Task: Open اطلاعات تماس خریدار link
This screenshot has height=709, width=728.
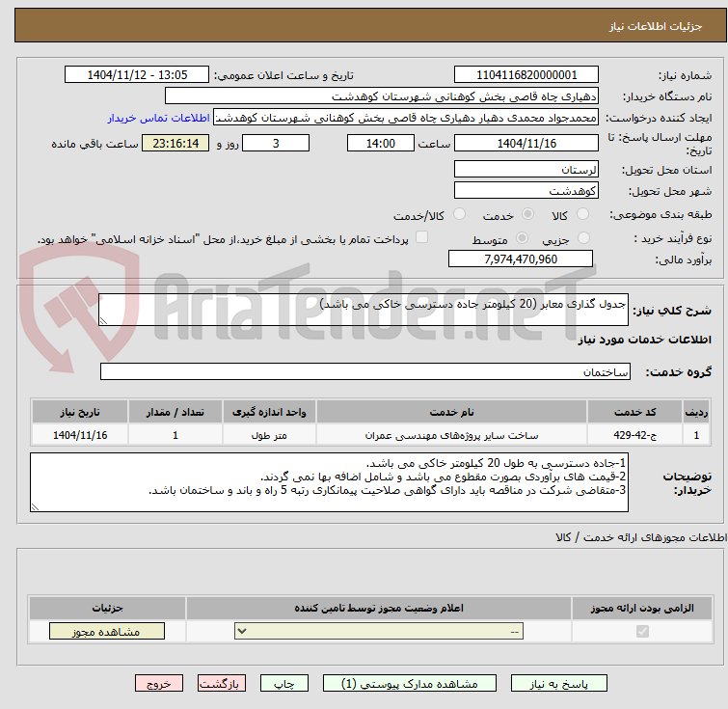Action: pyautogui.click(x=159, y=118)
